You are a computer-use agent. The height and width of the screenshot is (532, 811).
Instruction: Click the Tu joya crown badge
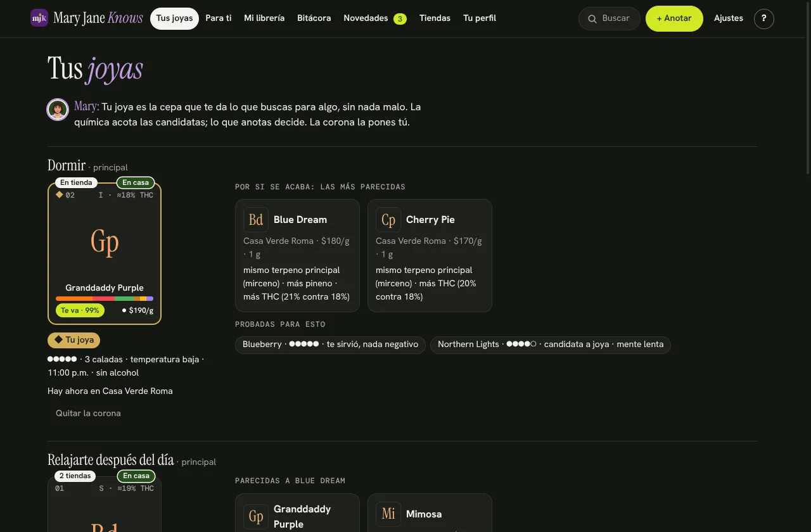coord(74,340)
